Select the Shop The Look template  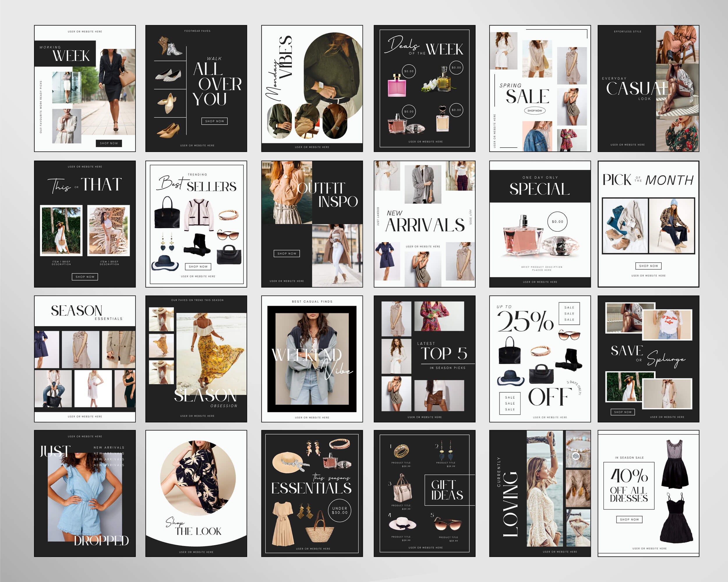[196, 493]
